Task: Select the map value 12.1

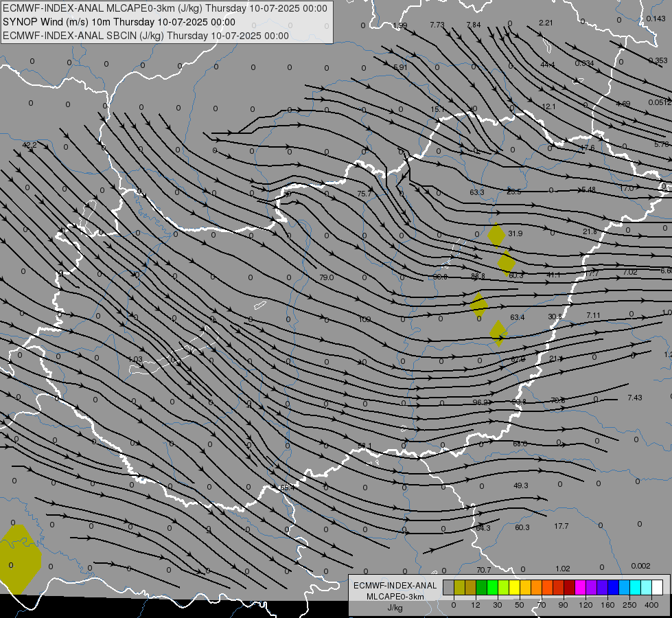Action: pyautogui.click(x=548, y=107)
